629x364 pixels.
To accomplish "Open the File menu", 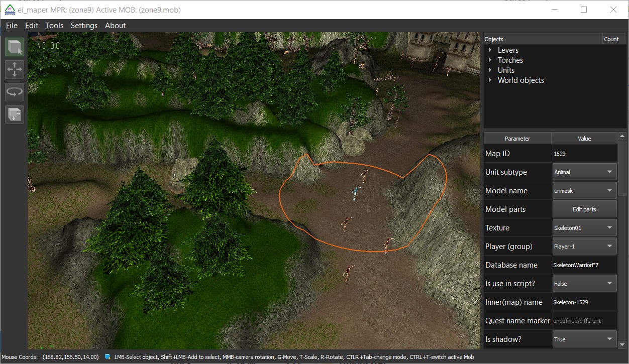I will pos(12,26).
